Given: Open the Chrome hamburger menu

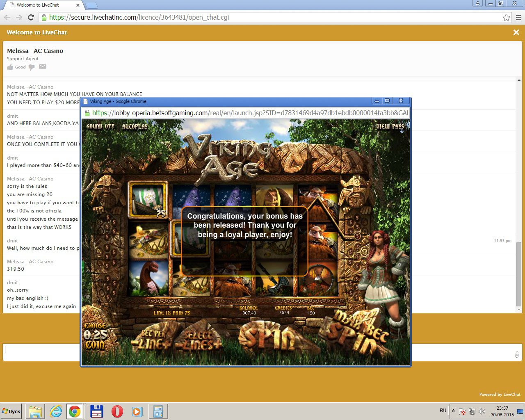Looking at the screenshot, I should pyautogui.click(x=518, y=17).
